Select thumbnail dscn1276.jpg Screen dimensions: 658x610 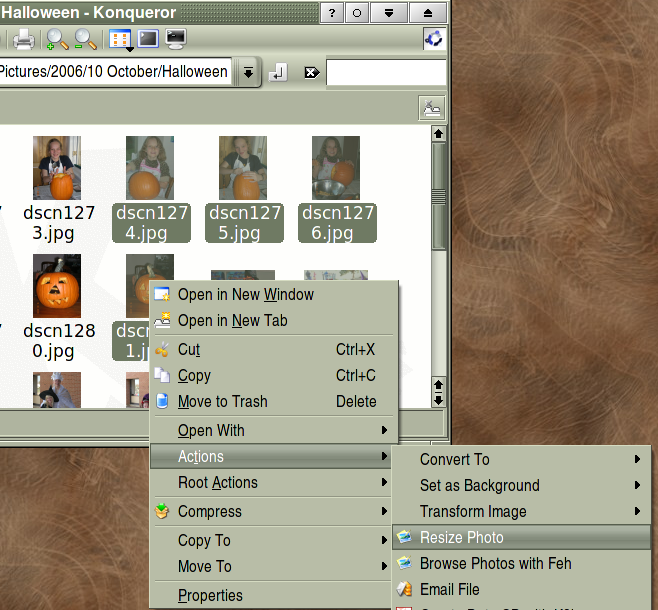pyautogui.click(x=336, y=167)
